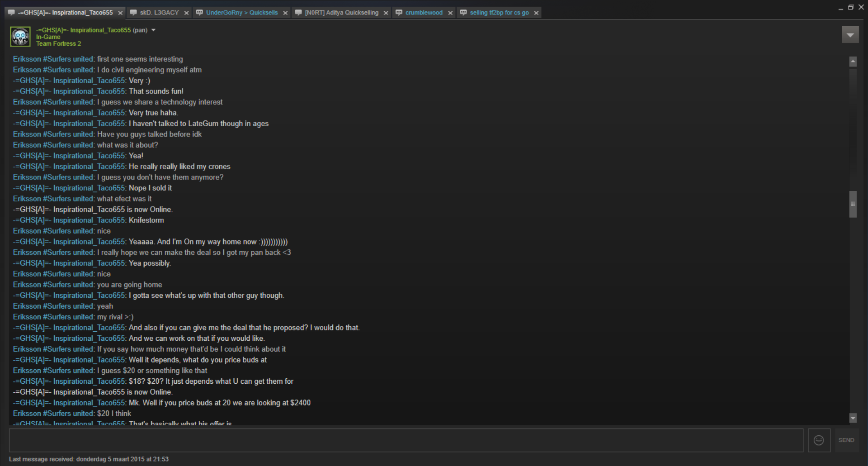The width and height of the screenshot is (868, 466).
Task: Click chat bubble icon on crumblewood tab
Action: coord(399,13)
